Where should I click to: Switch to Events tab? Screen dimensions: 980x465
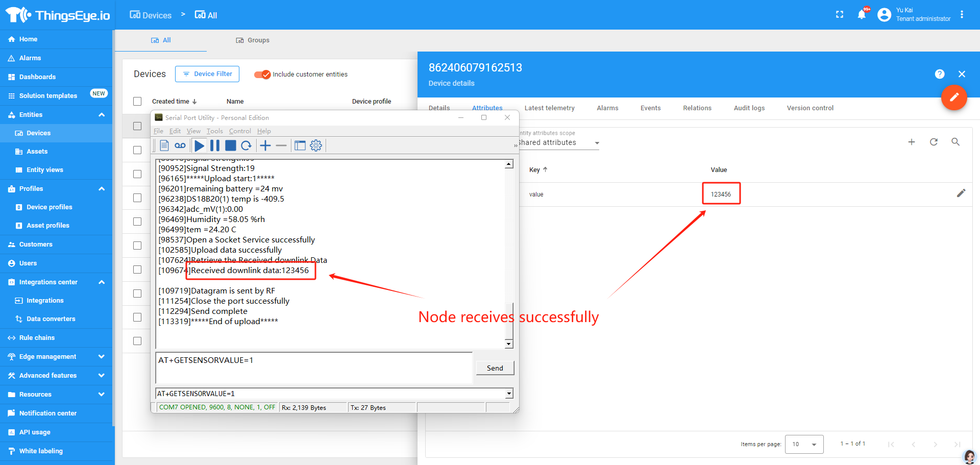point(651,108)
